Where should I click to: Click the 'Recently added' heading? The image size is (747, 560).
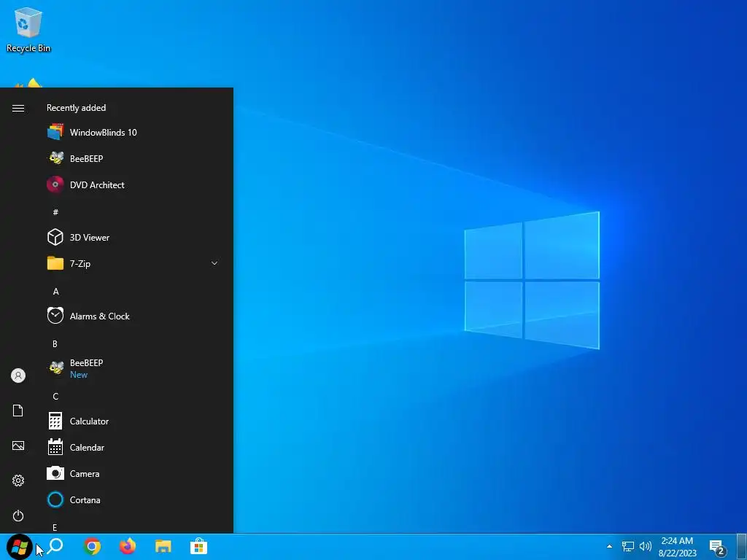76,108
